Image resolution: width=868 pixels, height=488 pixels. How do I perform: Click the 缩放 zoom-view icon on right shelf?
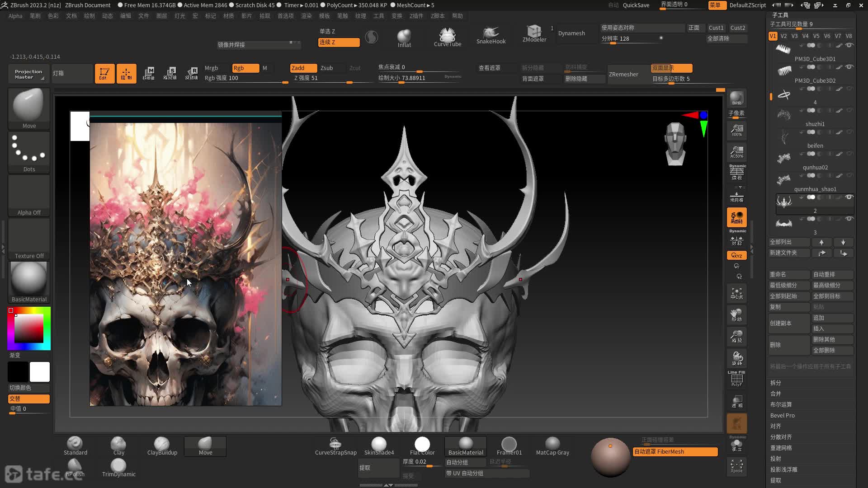[736, 337]
